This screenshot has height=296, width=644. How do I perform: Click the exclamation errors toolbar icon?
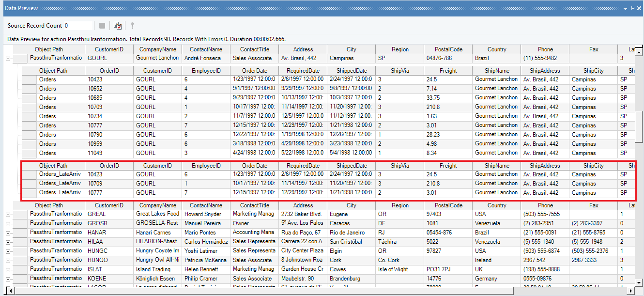click(x=132, y=26)
